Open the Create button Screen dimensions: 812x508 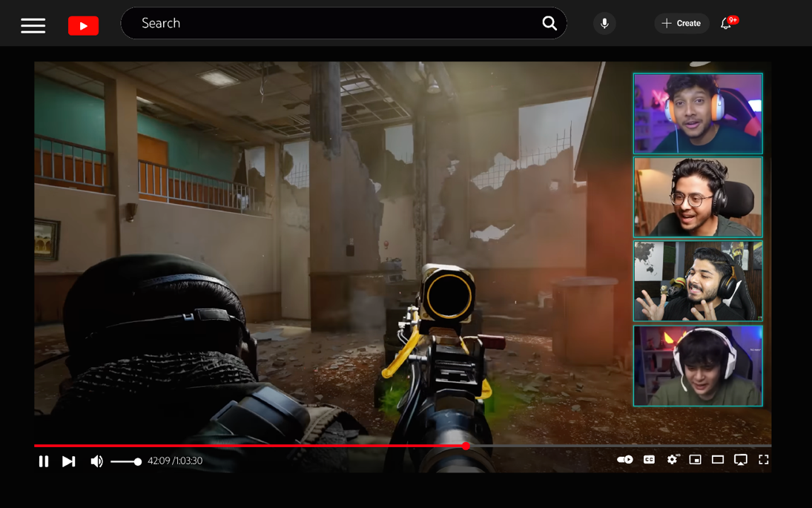pos(681,23)
